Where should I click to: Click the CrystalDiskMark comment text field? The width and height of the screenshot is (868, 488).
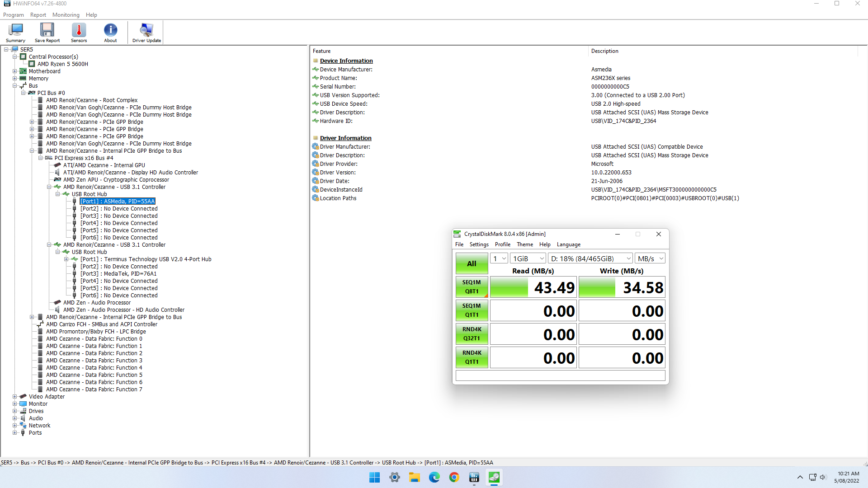pyautogui.click(x=560, y=375)
